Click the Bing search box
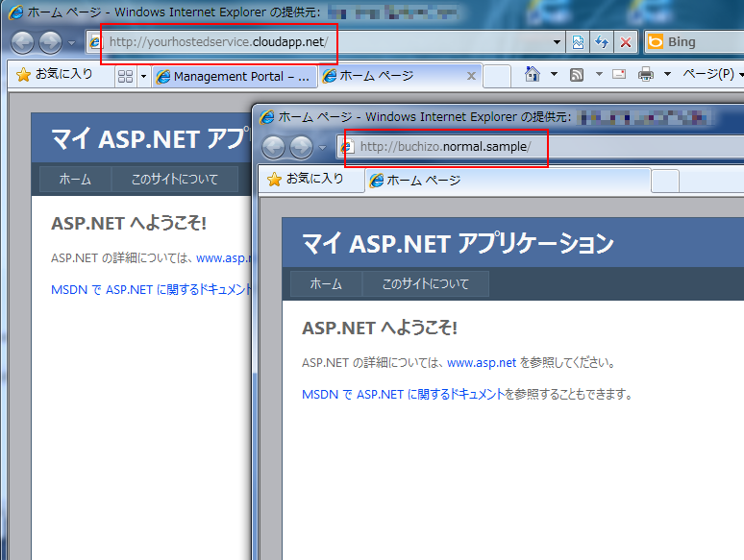Image resolution: width=744 pixels, height=560 pixels. pos(694,42)
